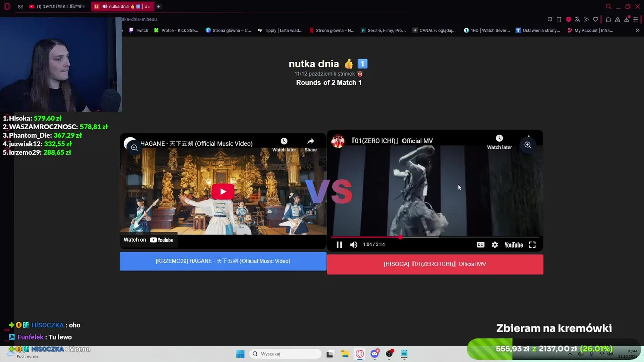Image resolution: width=644 pixels, height=362 pixels.
Task: Open the tab islands workspace icon
Action: [x=20, y=6]
